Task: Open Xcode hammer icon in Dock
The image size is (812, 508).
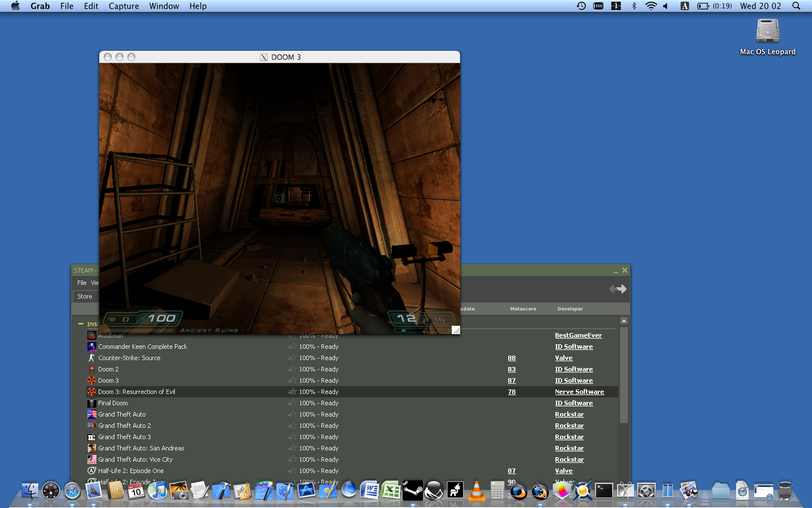Action: pyautogui.click(x=221, y=490)
